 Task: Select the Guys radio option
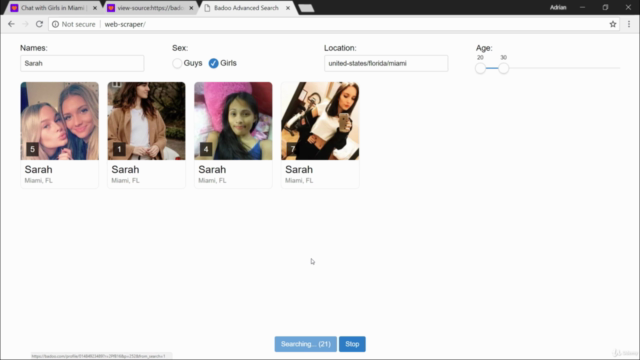(177, 63)
